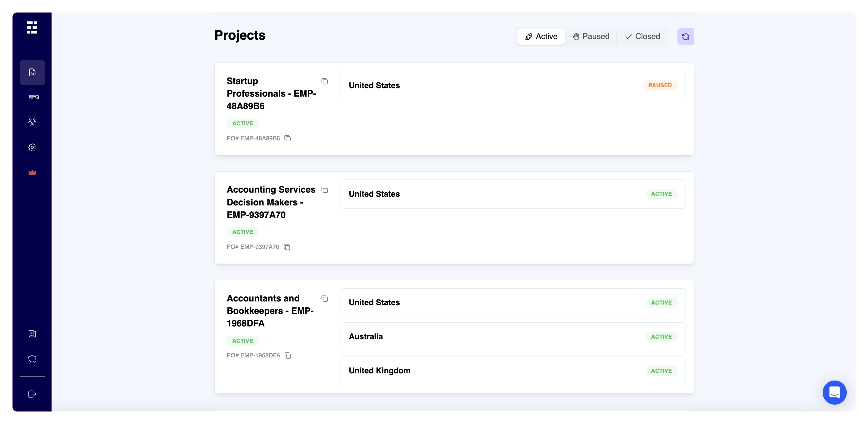Copy Startup Professionals project title
This screenshot has height=424, width=868.
[x=325, y=81]
